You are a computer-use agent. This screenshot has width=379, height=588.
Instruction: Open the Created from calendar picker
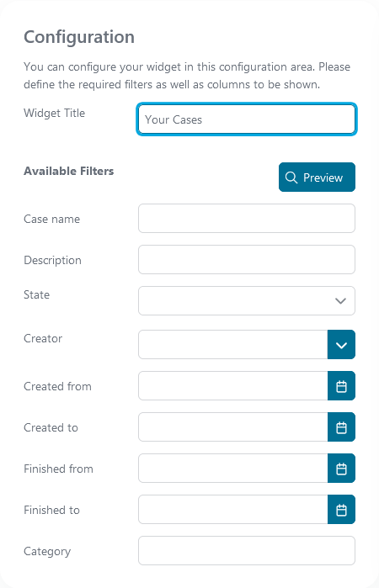(x=341, y=386)
